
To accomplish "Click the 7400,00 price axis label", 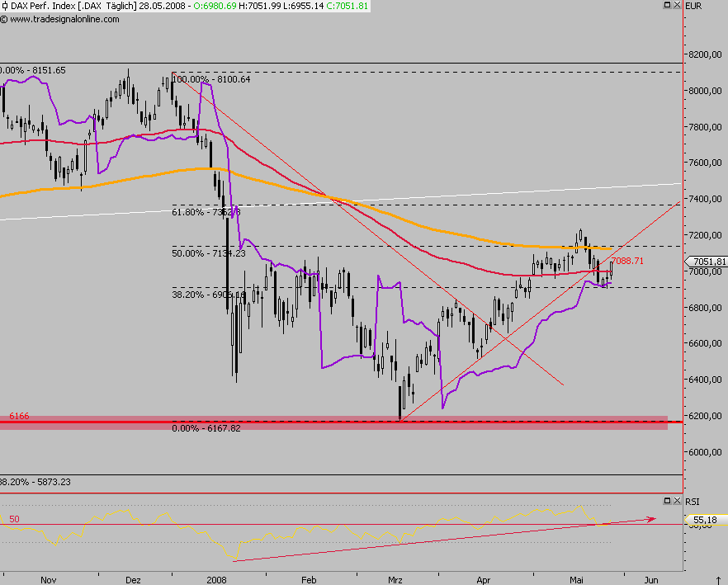I will tap(705, 199).
